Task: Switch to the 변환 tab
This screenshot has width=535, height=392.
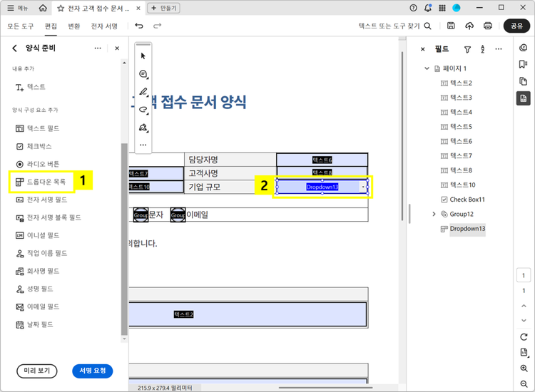Action: point(74,26)
